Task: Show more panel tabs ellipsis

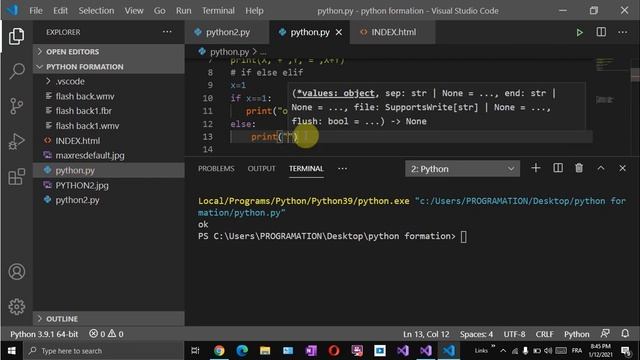Action: point(342,169)
